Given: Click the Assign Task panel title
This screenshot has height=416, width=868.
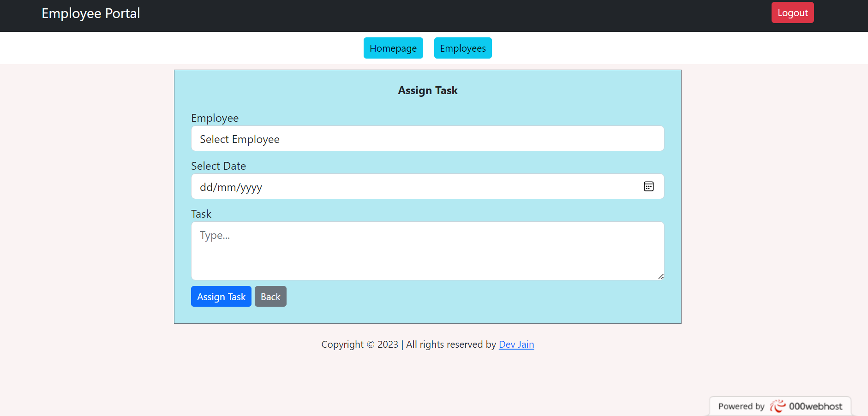Looking at the screenshot, I should pos(427,90).
